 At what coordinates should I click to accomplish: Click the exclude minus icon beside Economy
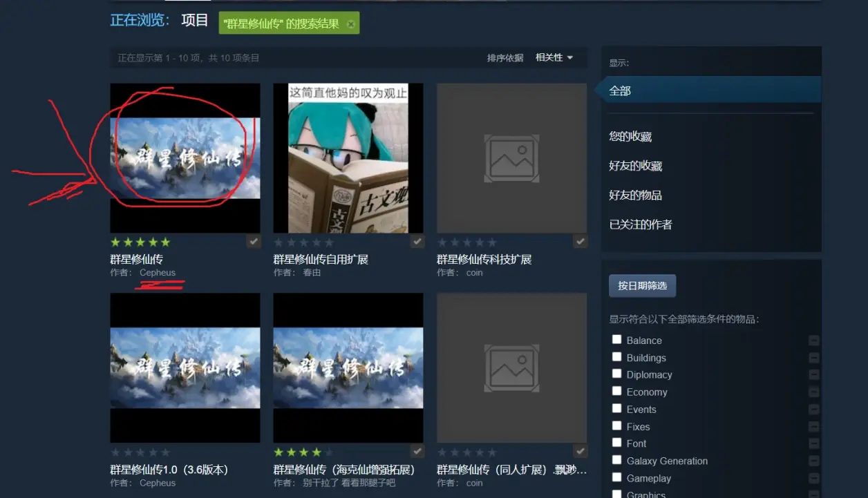(813, 392)
